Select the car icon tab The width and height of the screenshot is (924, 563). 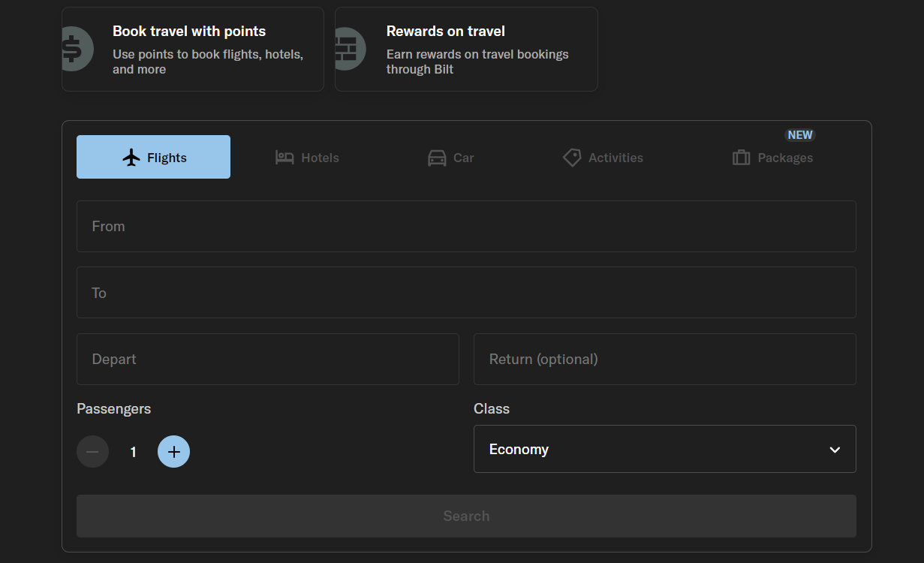pyautogui.click(x=437, y=158)
